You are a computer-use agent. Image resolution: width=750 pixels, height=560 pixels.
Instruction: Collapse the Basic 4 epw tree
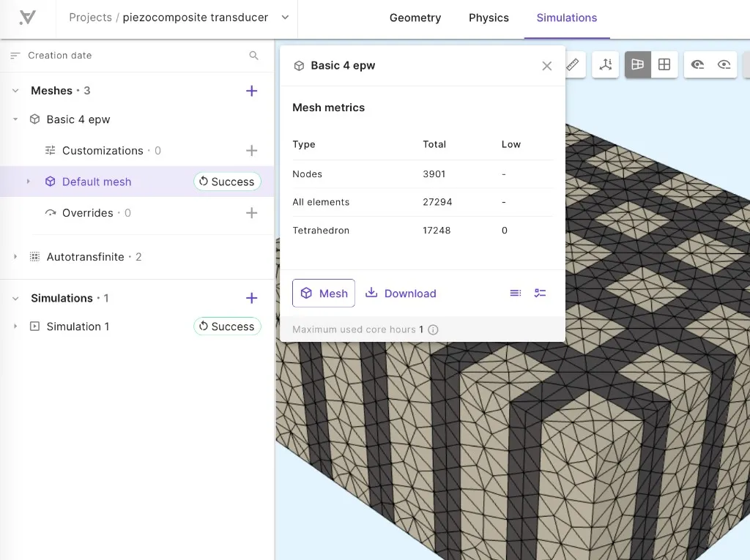(15, 119)
